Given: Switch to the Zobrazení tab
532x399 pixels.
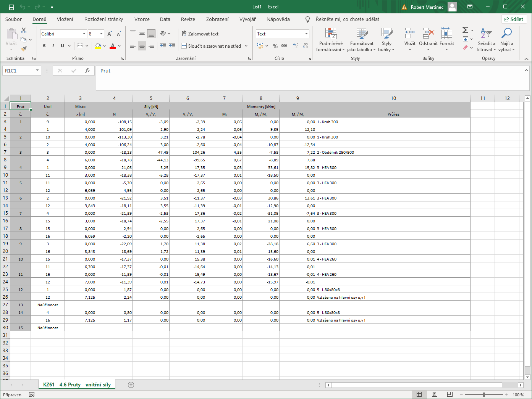Looking at the screenshot, I should click(217, 19).
